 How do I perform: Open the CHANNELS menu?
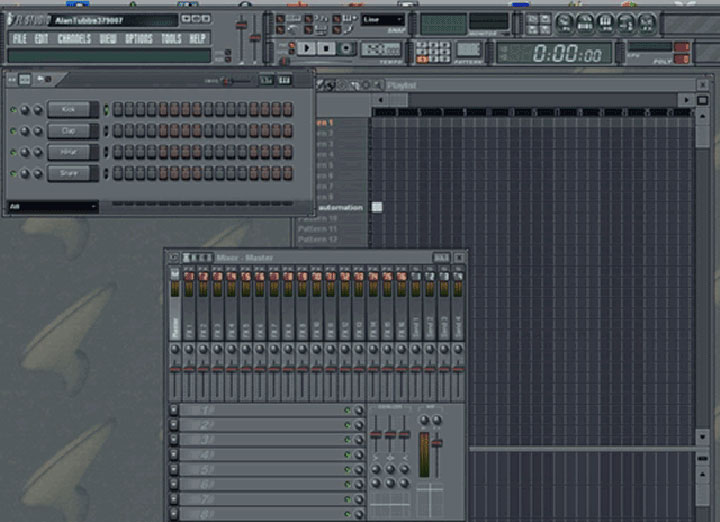click(x=74, y=39)
